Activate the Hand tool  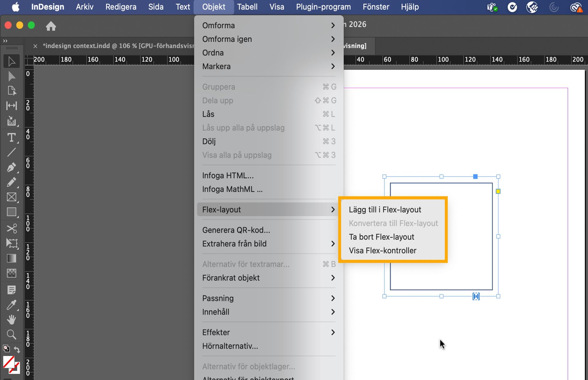coord(11,320)
